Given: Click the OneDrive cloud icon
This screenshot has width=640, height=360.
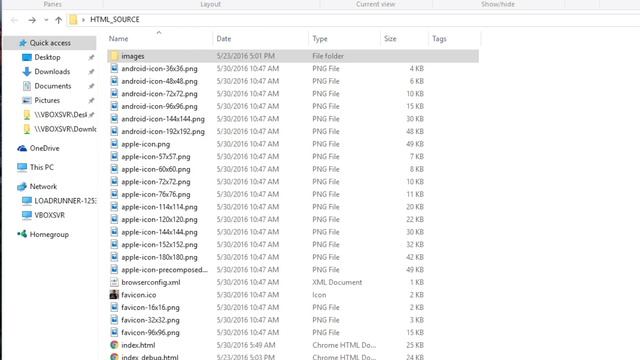Looking at the screenshot, I should [22, 148].
